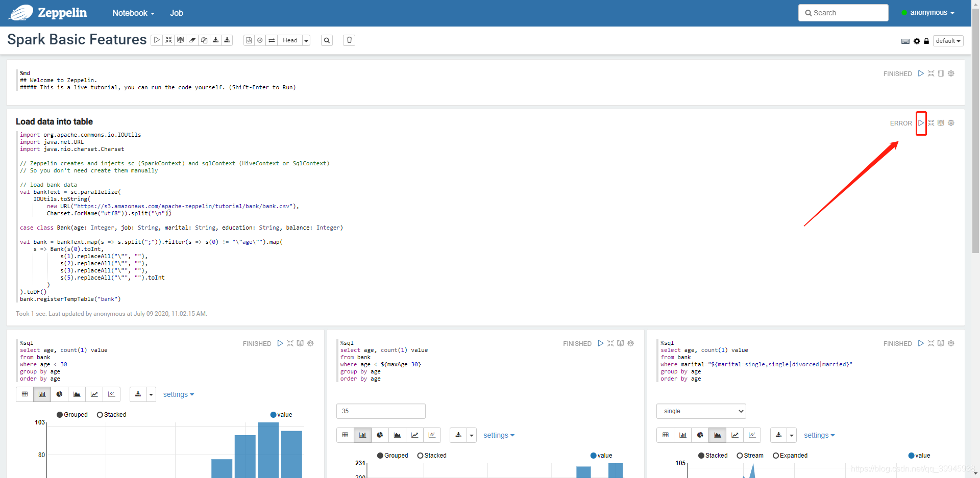The image size is (980, 478).
Task: Click the set revision circle icon
Action: 260,40
